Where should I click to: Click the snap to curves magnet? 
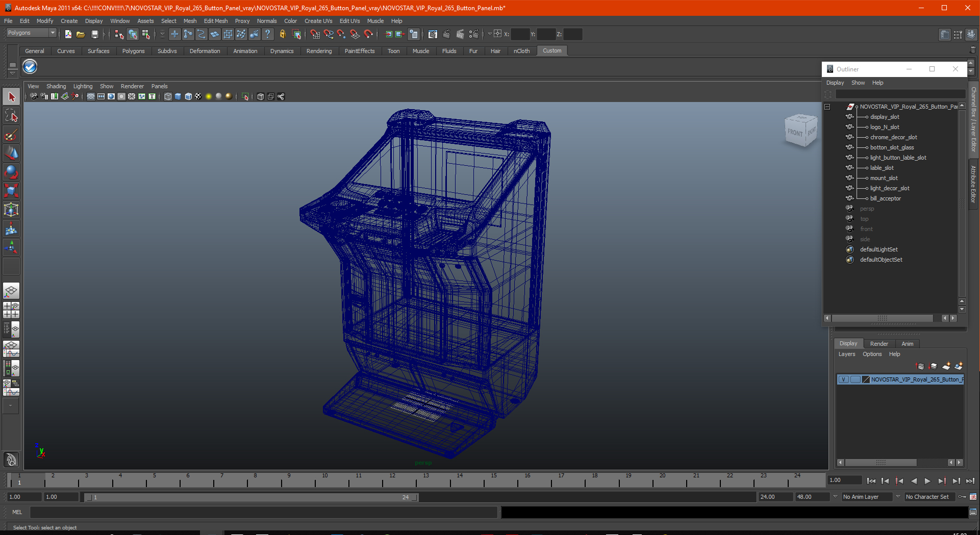point(328,34)
